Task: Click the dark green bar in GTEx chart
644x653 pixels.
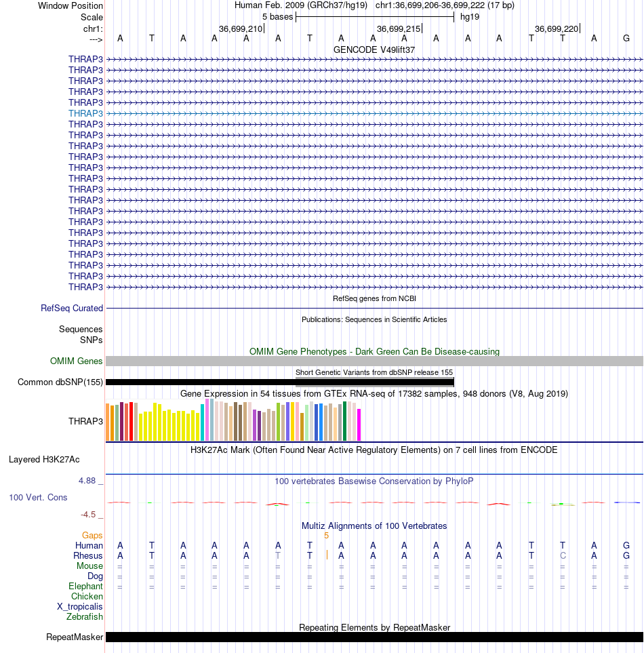Action: point(344,421)
